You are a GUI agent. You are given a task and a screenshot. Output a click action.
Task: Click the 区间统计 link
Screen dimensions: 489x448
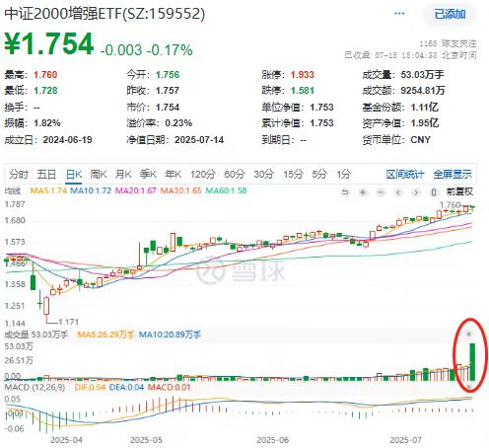405,174
